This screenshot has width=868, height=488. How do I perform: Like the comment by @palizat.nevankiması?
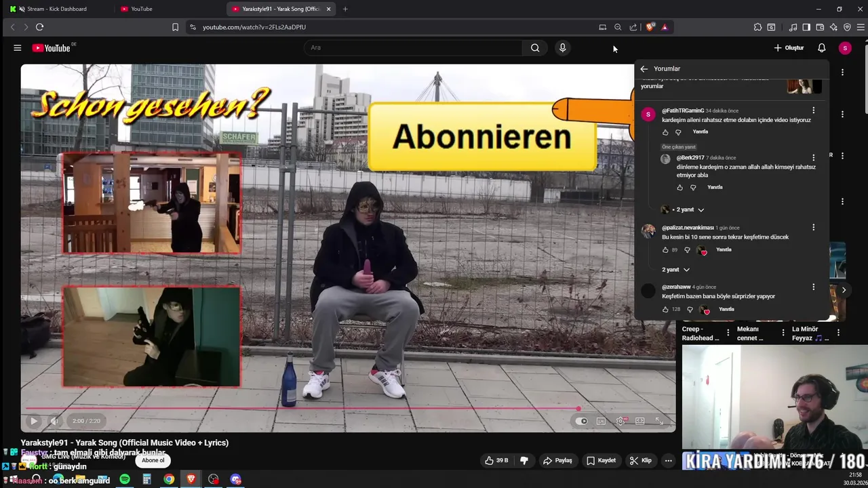click(665, 250)
